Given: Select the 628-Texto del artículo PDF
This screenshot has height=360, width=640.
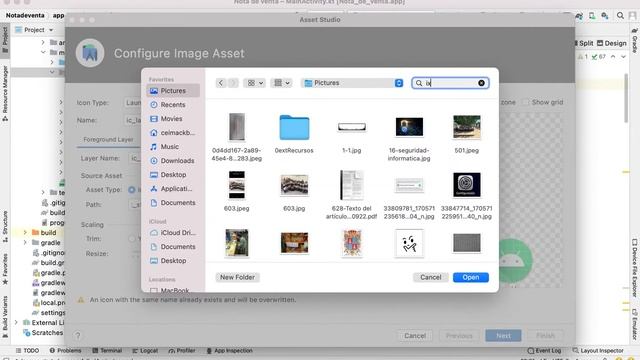Looking at the screenshot, I should [x=351, y=195].
